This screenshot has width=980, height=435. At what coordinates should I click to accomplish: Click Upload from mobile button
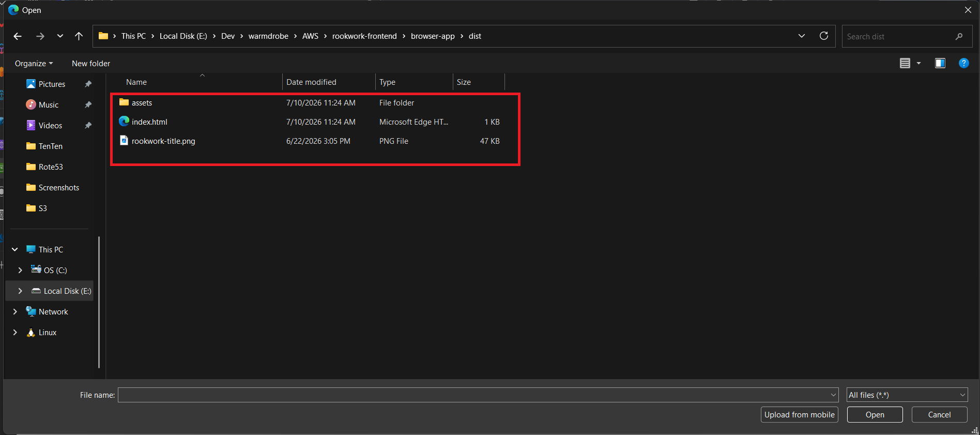(x=799, y=414)
